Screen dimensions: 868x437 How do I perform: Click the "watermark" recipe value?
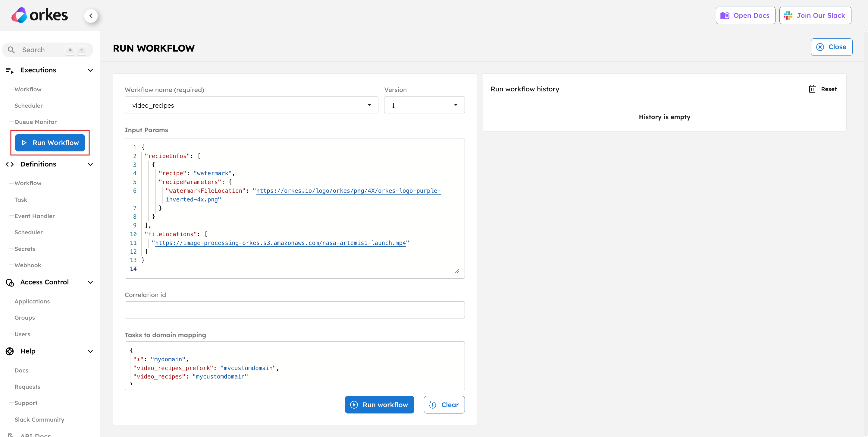pyautogui.click(x=213, y=173)
